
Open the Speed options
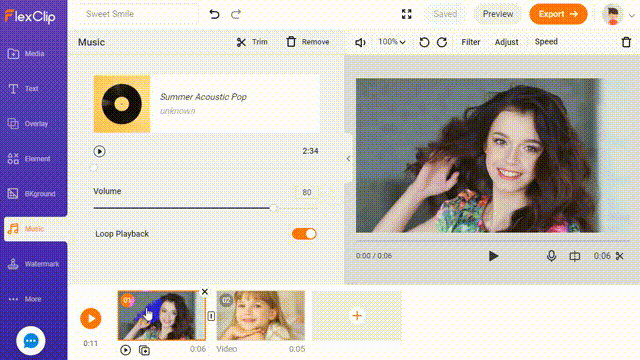(x=546, y=42)
